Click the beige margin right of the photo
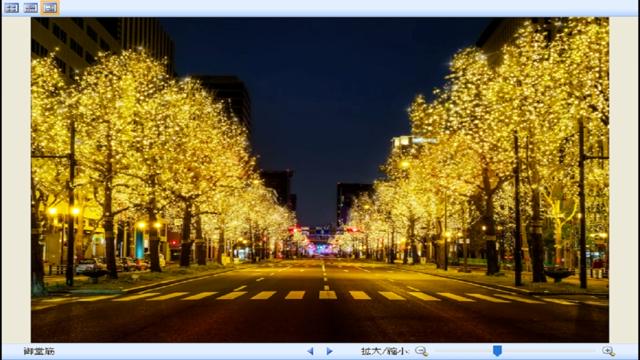 tap(623, 180)
